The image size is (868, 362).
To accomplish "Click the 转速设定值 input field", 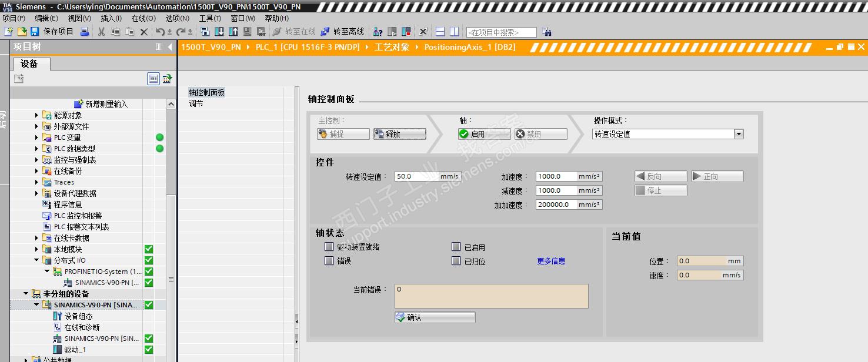I will (x=416, y=176).
